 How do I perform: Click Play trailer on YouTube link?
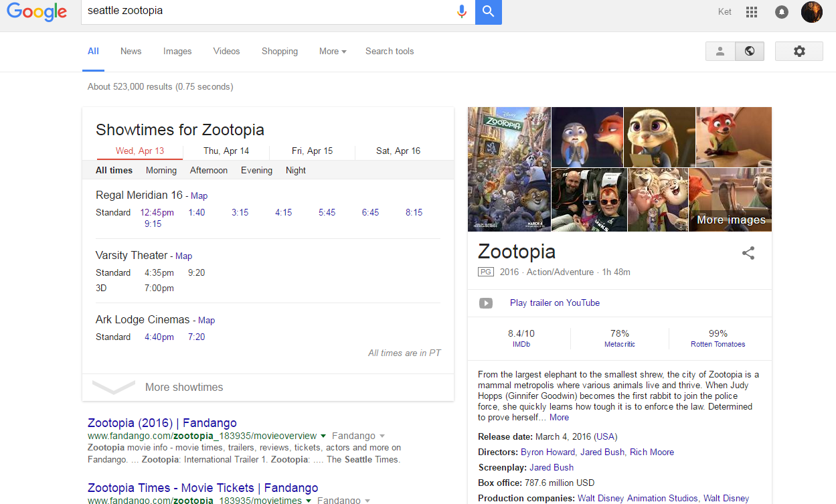coord(555,303)
